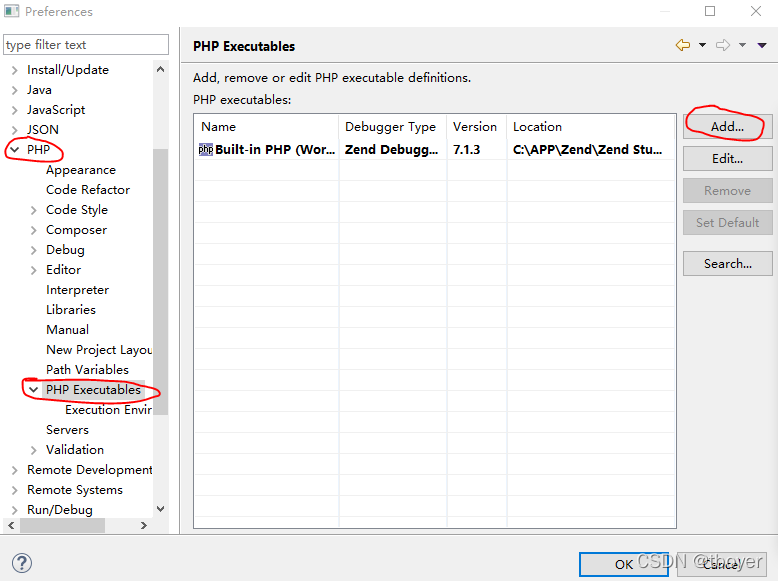Click the tree vertical scrollbar thumb
The image size is (778, 581).
pyautogui.click(x=160, y=281)
